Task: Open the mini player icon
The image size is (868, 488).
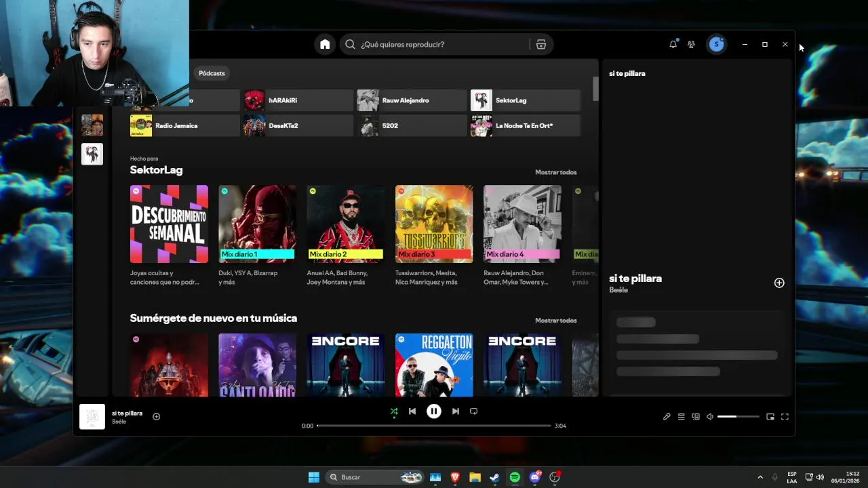Action: 770,417
